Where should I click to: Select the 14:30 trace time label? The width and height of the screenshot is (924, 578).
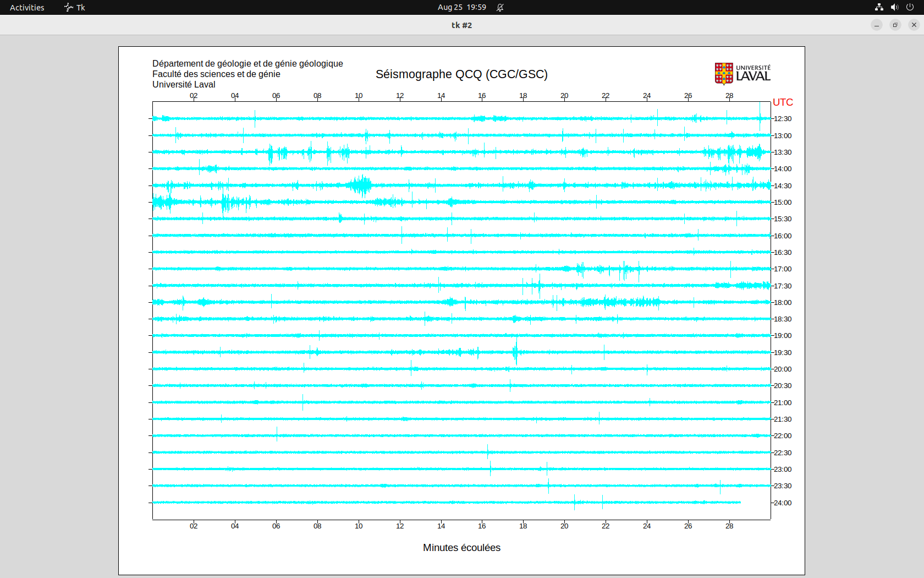(x=783, y=186)
